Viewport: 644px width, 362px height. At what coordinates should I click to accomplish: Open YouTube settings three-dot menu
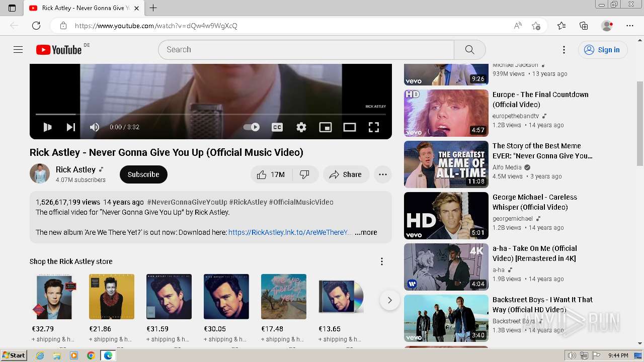(x=564, y=49)
